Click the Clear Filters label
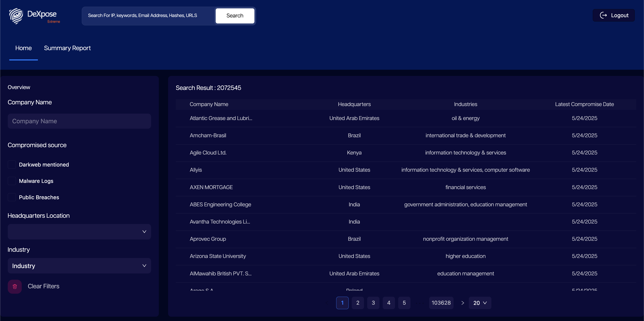 (x=43, y=286)
